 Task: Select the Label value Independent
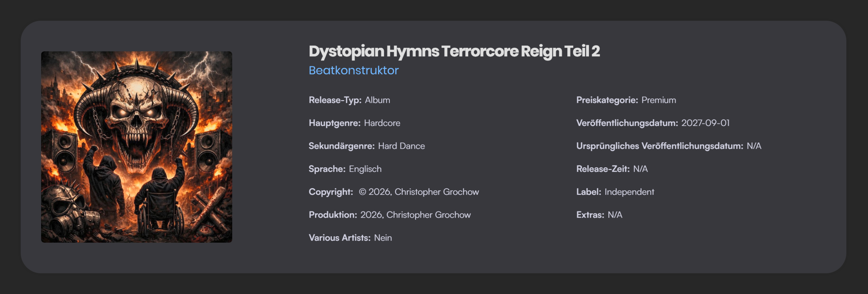pos(629,192)
